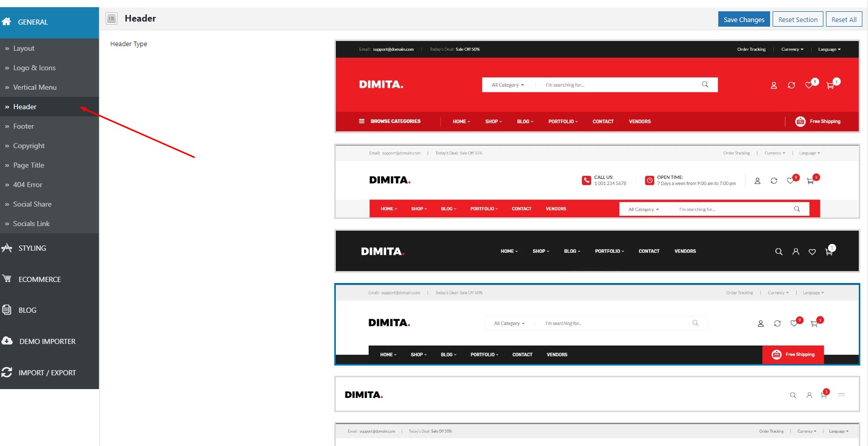Click the Ecommerce cart icon in the sidebar
The height and width of the screenshot is (446, 868).
pos(7,278)
